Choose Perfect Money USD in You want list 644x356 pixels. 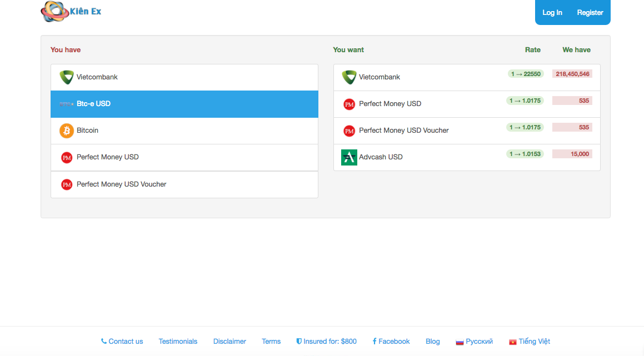pos(467,104)
